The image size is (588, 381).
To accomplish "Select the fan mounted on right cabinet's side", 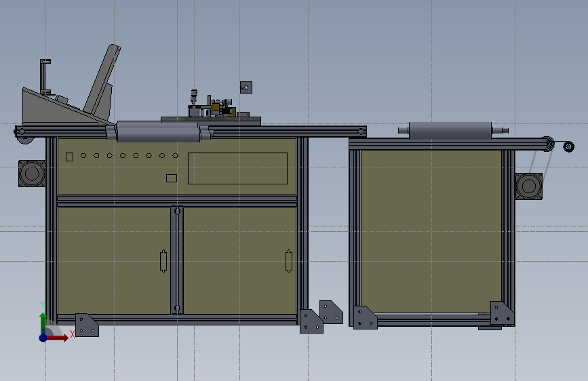I will 528,186.
